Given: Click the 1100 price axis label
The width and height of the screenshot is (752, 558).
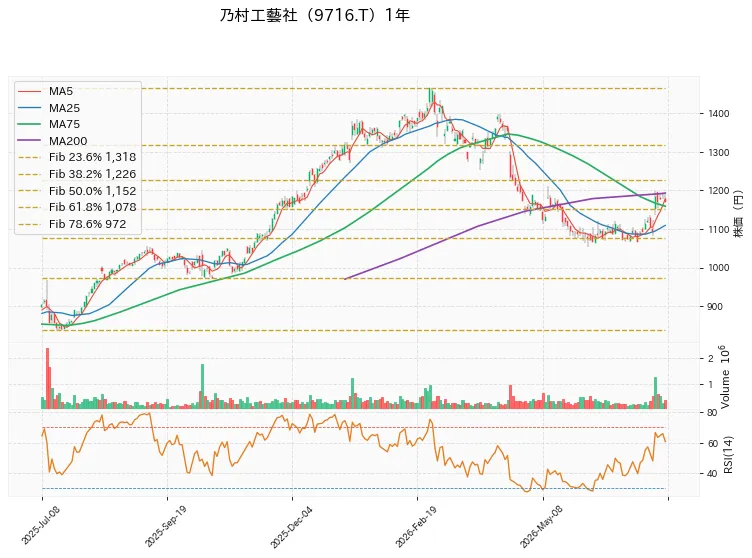Looking at the screenshot, I should (x=718, y=229).
